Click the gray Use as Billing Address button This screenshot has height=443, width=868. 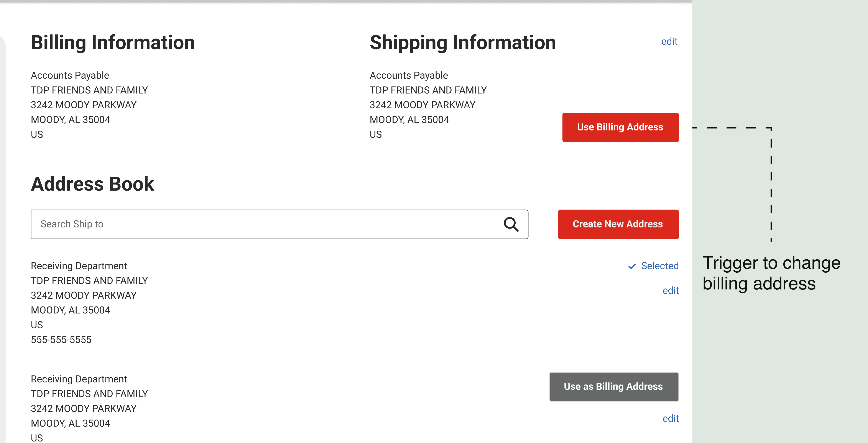click(x=614, y=386)
